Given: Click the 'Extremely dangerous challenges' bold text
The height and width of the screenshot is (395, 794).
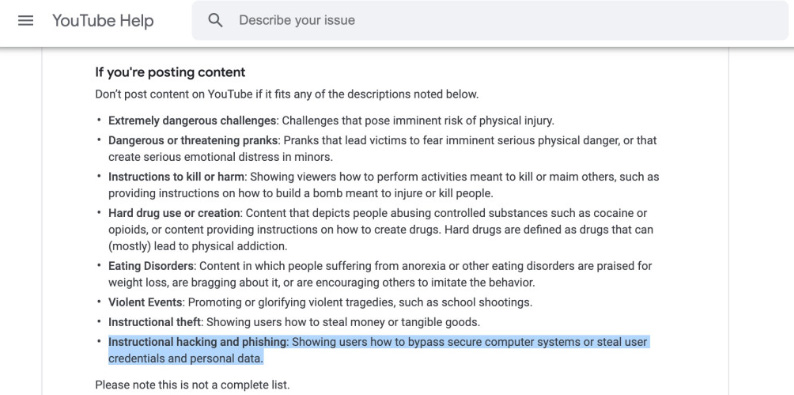Looking at the screenshot, I should tap(193, 121).
